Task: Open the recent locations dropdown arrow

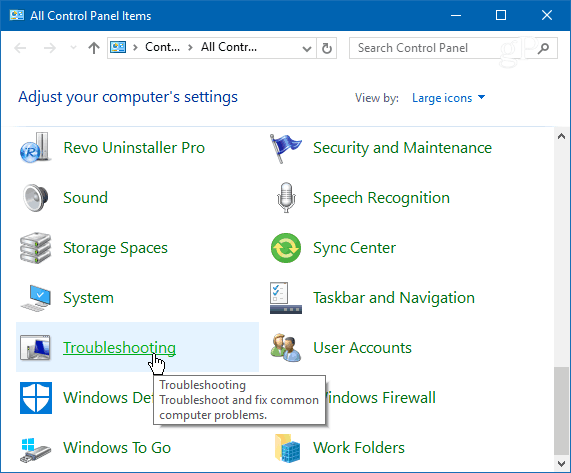Action: pyautogui.click(x=73, y=48)
